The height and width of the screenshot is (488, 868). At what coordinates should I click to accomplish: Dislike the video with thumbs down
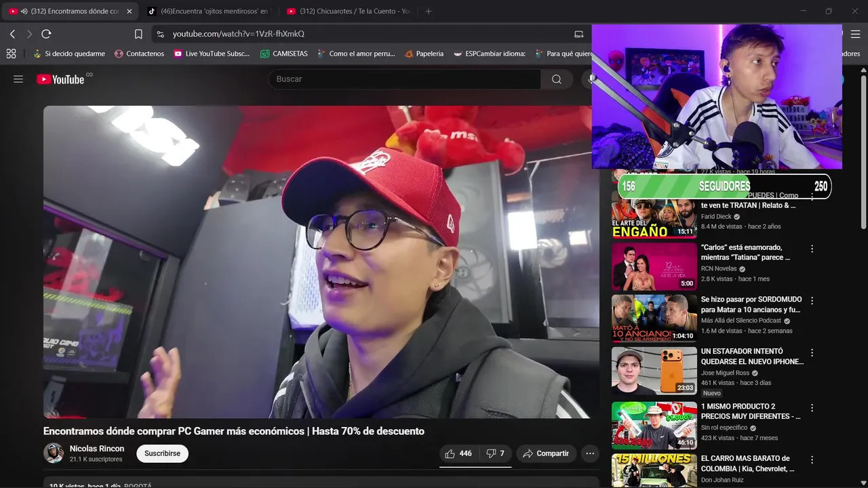495,453
